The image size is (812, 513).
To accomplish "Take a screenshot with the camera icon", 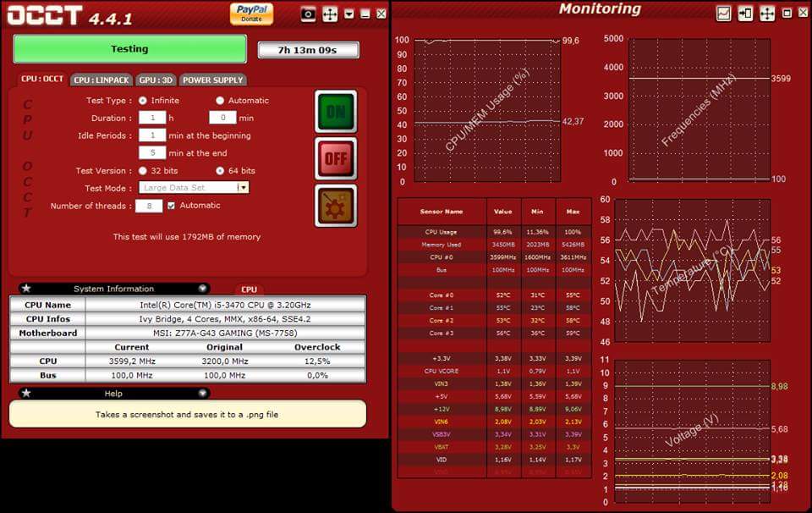I will click(x=308, y=14).
